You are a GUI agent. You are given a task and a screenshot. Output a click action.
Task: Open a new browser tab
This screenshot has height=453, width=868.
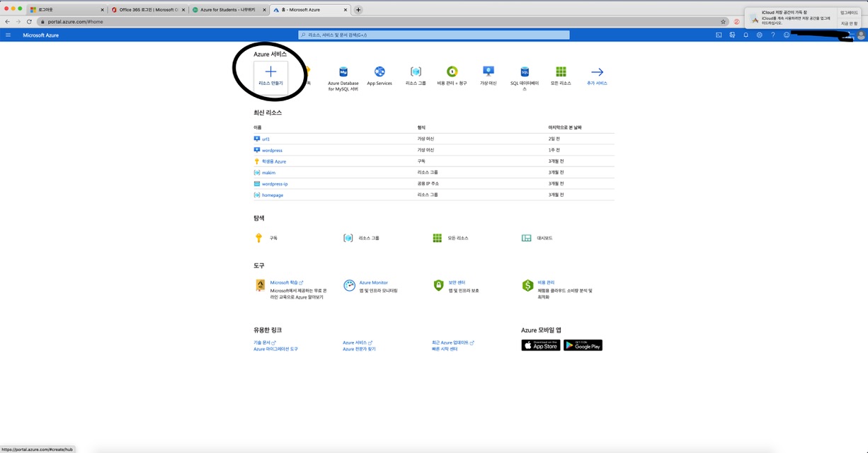click(358, 10)
